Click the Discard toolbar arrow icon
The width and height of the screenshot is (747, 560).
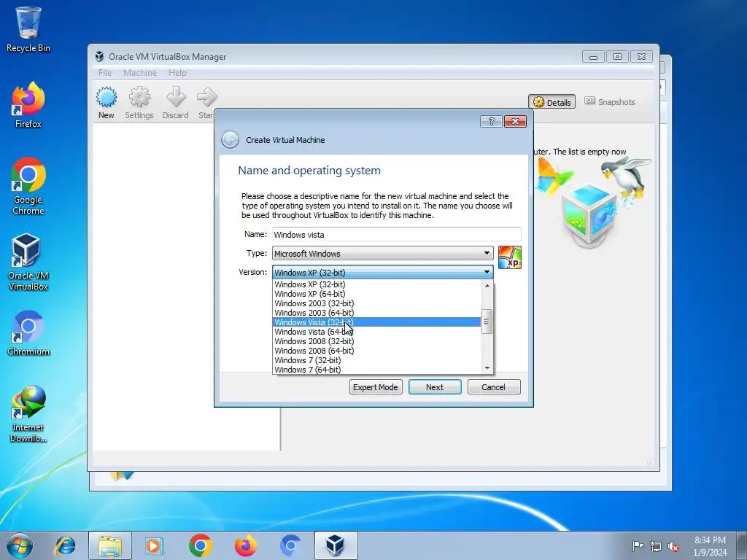tap(175, 103)
